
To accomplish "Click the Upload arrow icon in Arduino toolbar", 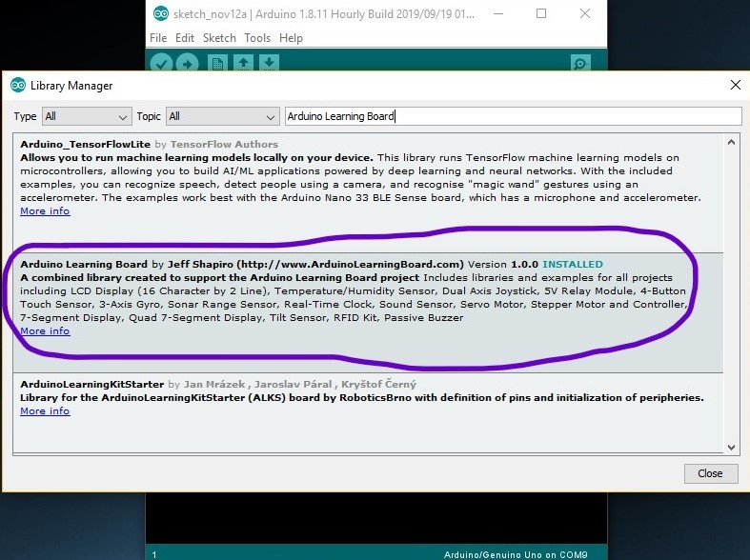I will click(x=187, y=63).
